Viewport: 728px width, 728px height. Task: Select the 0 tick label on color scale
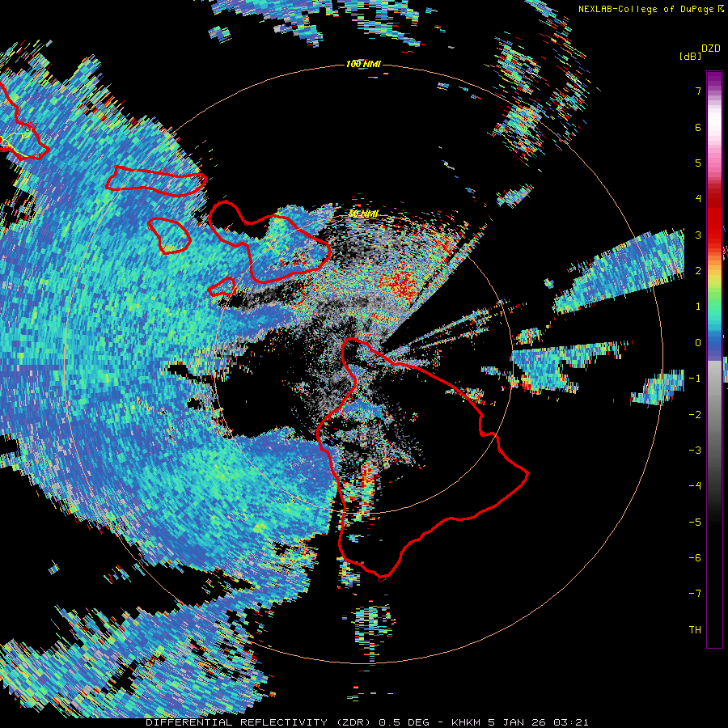point(698,343)
